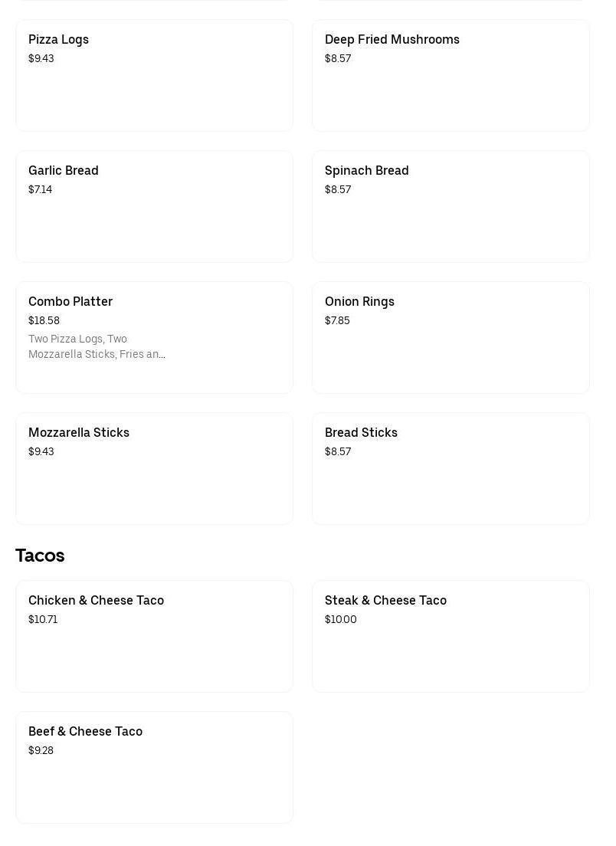Viewport: 616px width, 846px height.
Task: Click the $7.85 Onion Rings price
Action: pyautogui.click(x=337, y=320)
